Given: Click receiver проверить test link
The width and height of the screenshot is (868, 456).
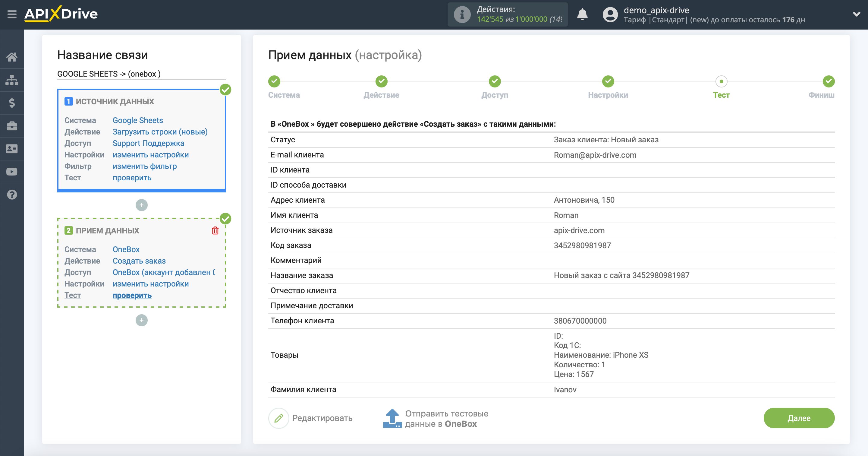Looking at the screenshot, I should [132, 296].
